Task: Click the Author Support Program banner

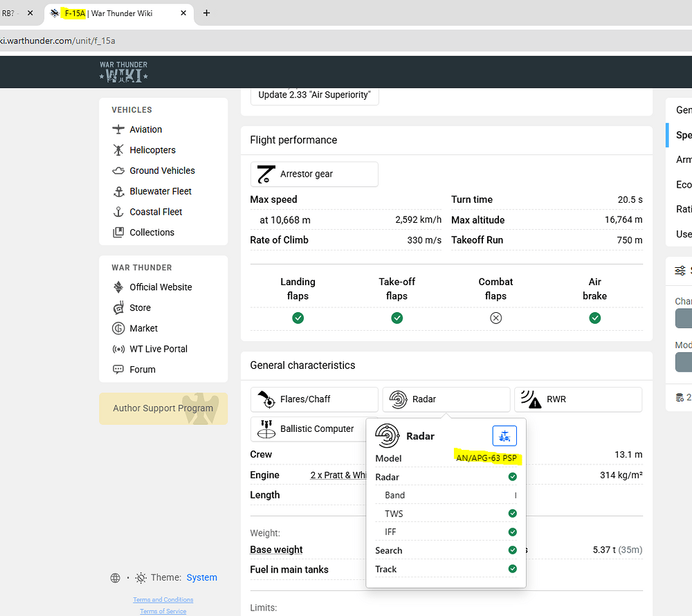Action: [163, 408]
